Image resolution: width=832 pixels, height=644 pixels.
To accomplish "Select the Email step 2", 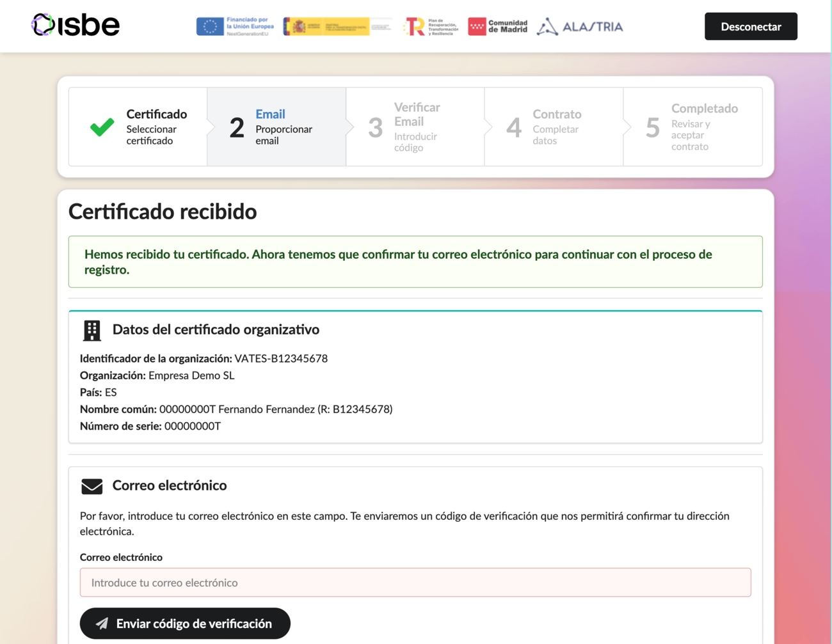I will pos(276,127).
